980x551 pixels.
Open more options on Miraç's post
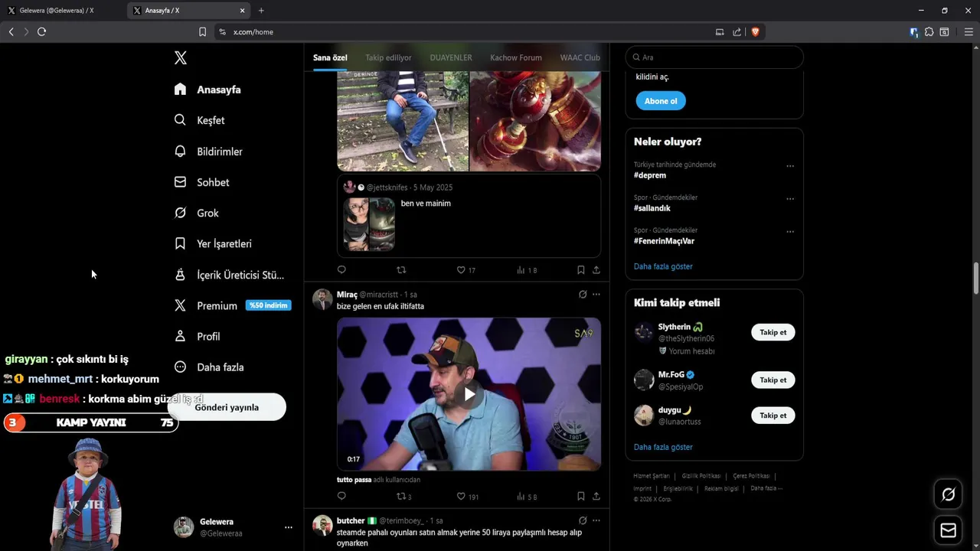(x=596, y=294)
